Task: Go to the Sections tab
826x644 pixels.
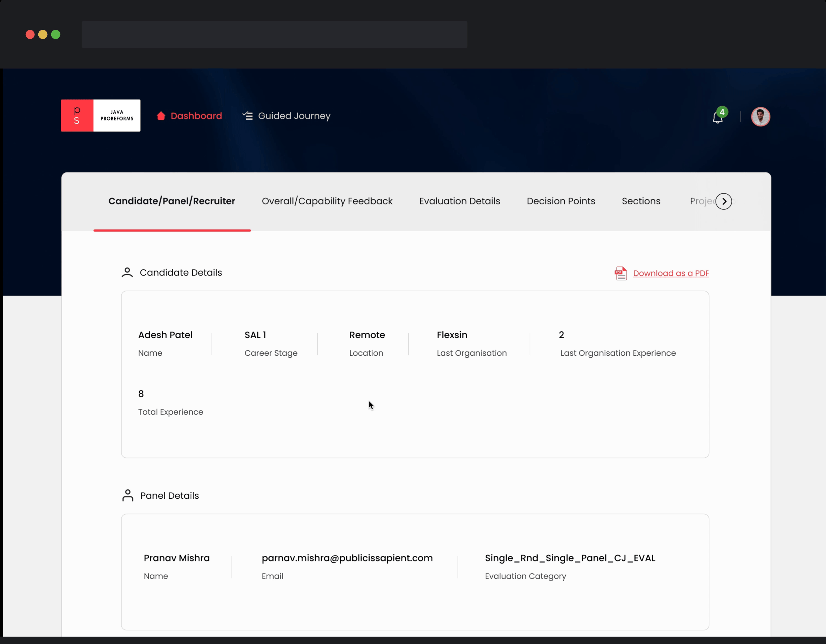Action: click(x=641, y=201)
